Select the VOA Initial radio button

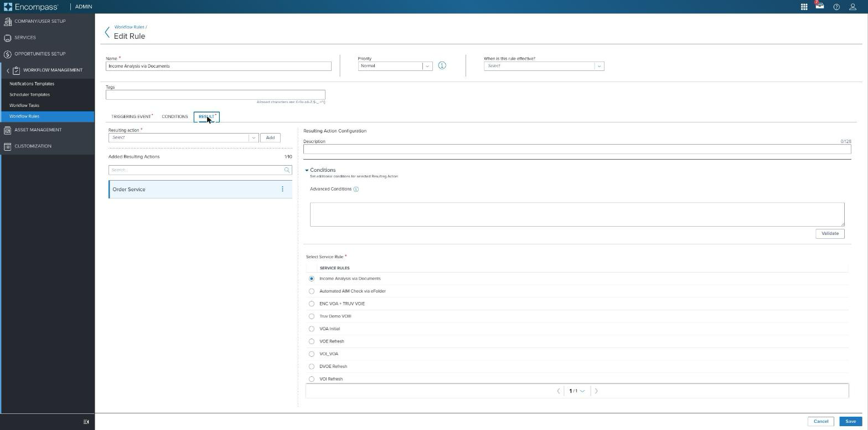pyautogui.click(x=312, y=329)
